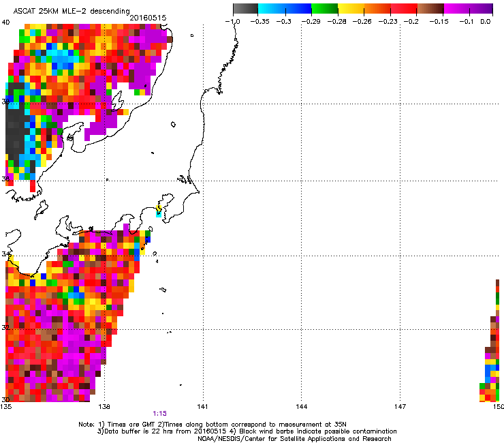This screenshot has height=443, width=504.
Task: Click the brown colorbar segment
Action: click(x=430, y=9)
